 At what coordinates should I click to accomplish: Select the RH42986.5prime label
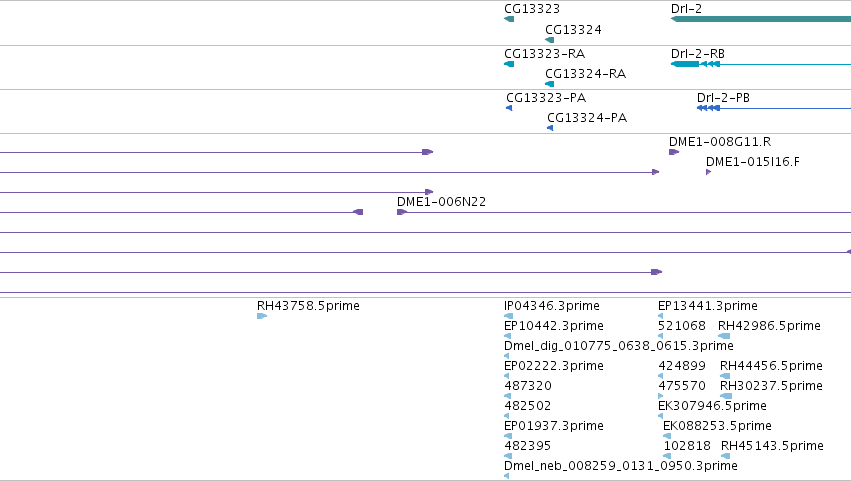pos(769,326)
